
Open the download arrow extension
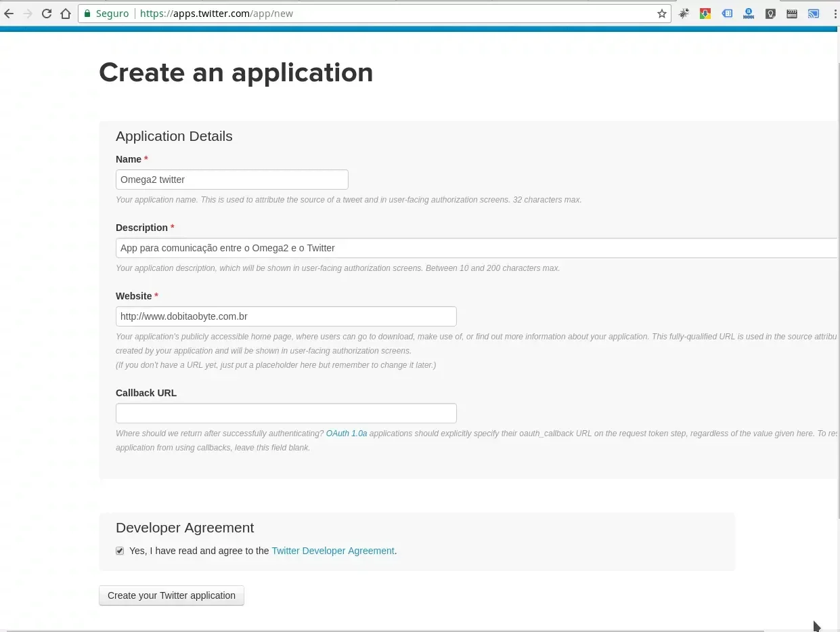pyautogui.click(x=705, y=14)
